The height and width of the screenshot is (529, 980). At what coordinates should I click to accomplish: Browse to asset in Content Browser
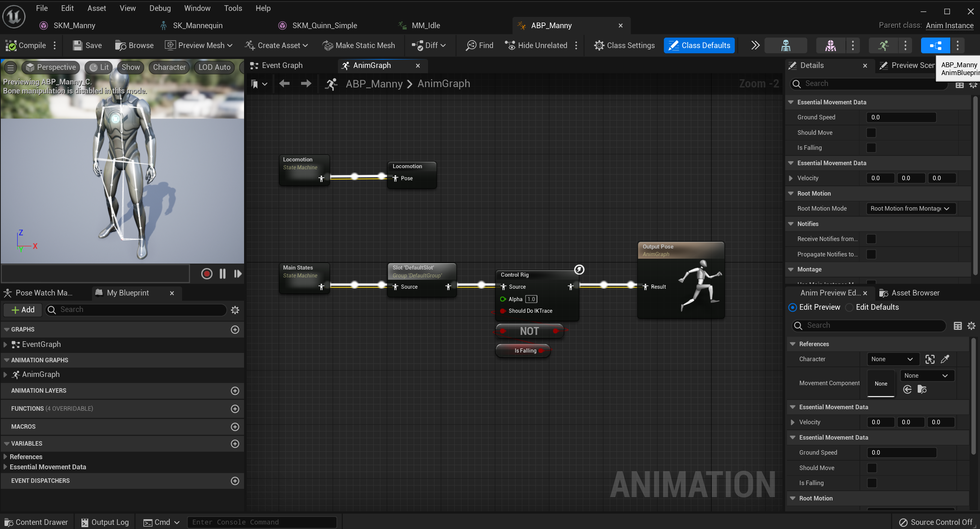pyautogui.click(x=134, y=45)
